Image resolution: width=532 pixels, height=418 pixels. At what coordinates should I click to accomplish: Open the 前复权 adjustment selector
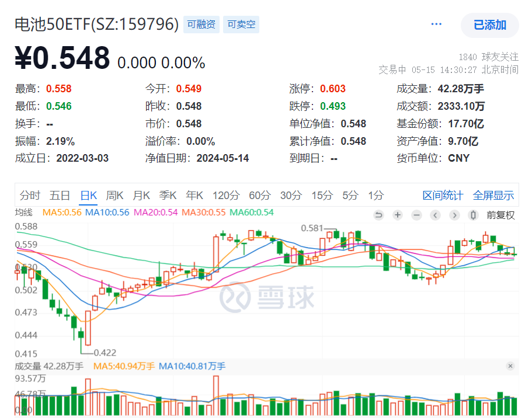pyautogui.click(x=501, y=215)
